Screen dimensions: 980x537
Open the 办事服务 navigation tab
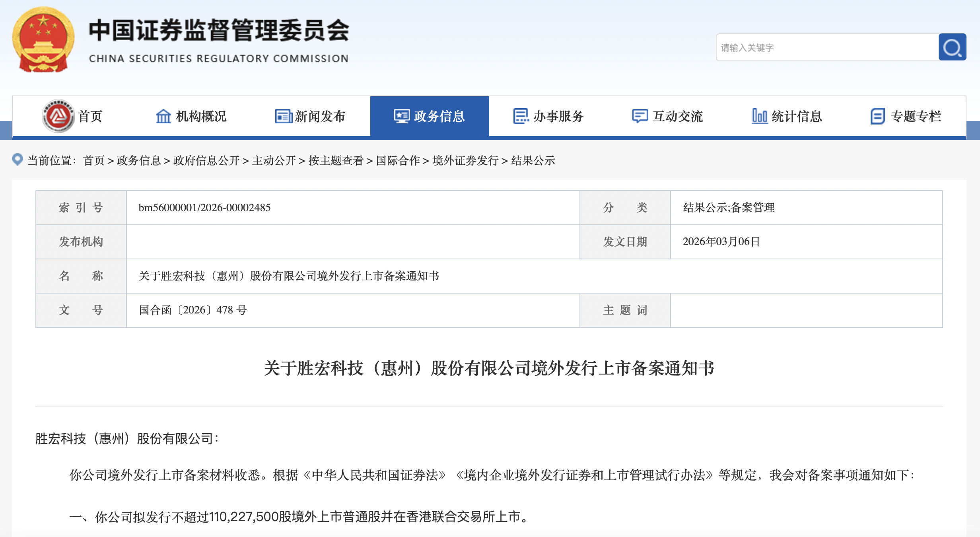click(558, 116)
